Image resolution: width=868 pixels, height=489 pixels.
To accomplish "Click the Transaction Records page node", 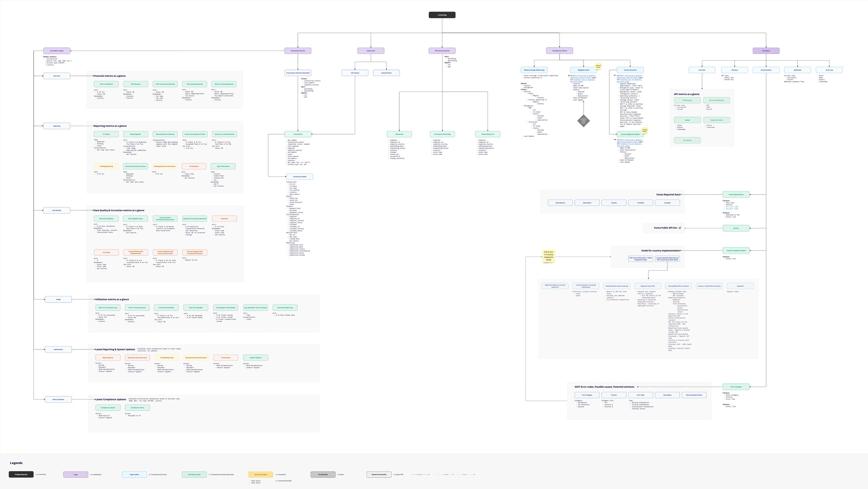I will [298, 51].
